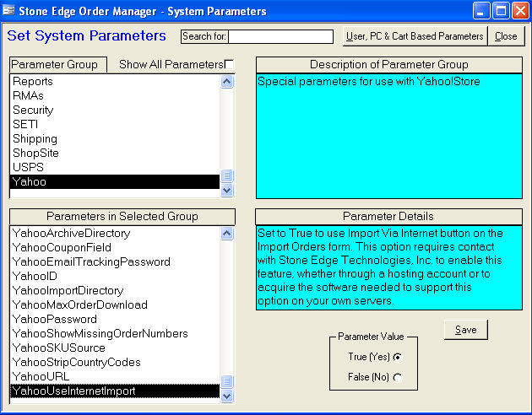Click the Parameter Details header
Screen dimensions: 532x415
click(388, 217)
